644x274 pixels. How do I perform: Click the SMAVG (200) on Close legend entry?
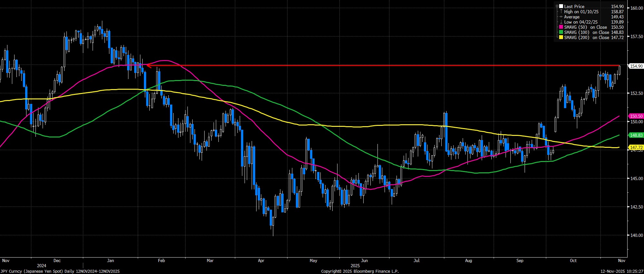(x=587, y=37)
